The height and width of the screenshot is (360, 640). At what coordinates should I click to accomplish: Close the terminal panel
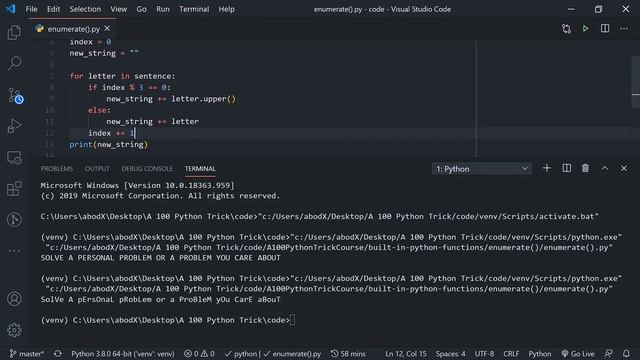[x=624, y=168]
